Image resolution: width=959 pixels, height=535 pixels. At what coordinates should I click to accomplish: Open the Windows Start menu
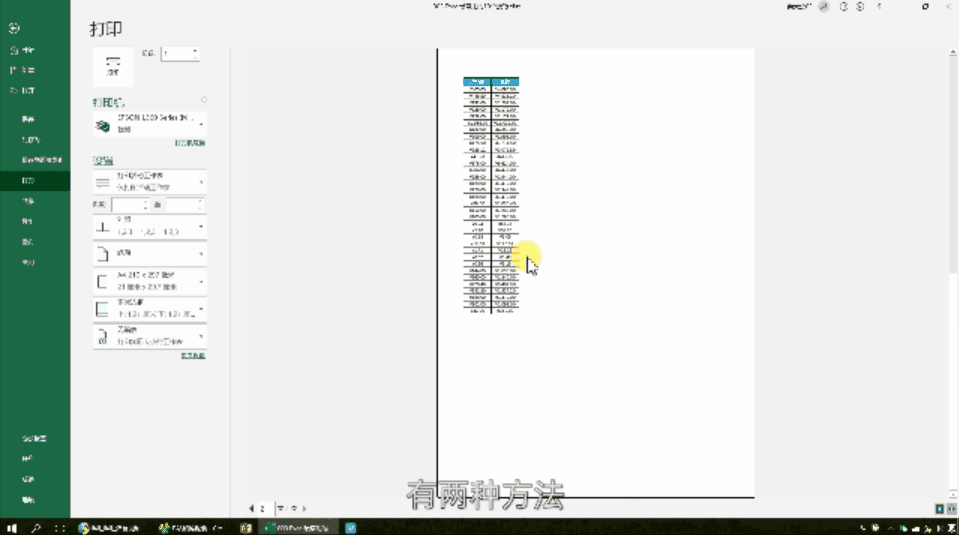click(12, 528)
